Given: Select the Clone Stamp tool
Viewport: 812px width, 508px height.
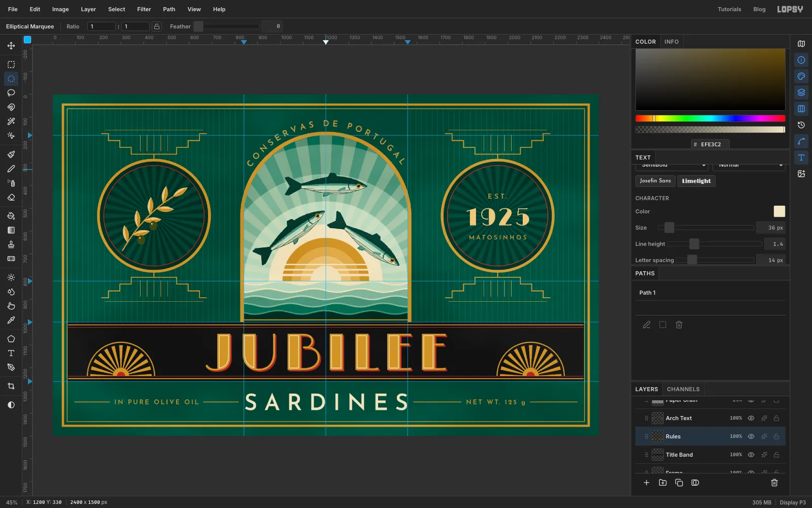Looking at the screenshot, I should (x=11, y=244).
